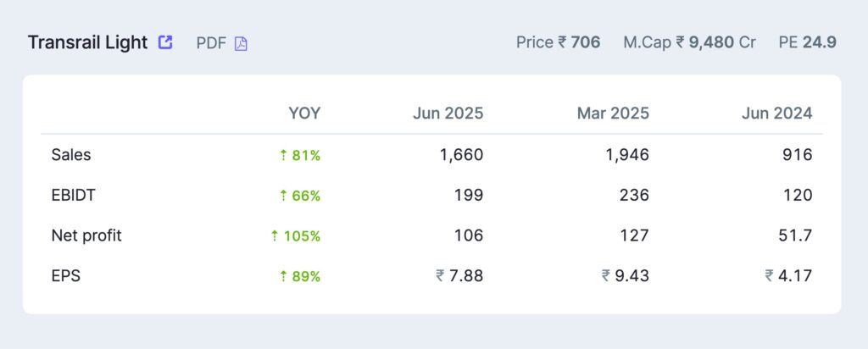868x349 pixels.
Task: Click the green up arrow in Net profit row
Action: pos(274,236)
